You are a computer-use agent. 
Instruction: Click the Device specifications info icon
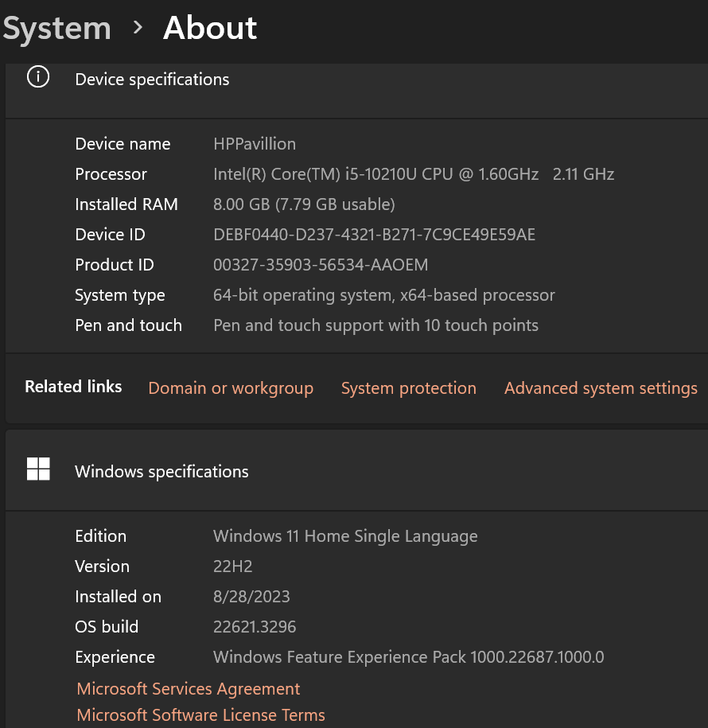(x=37, y=76)
